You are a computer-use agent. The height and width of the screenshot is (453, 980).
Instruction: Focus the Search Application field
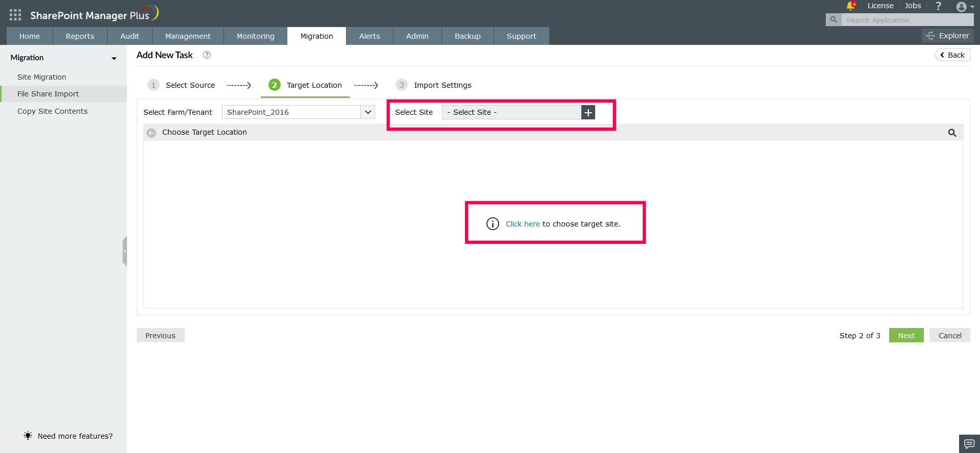point(907,20)
